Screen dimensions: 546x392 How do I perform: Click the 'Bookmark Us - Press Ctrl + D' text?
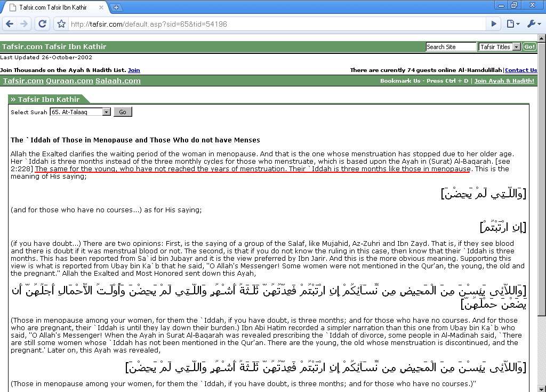424,81
